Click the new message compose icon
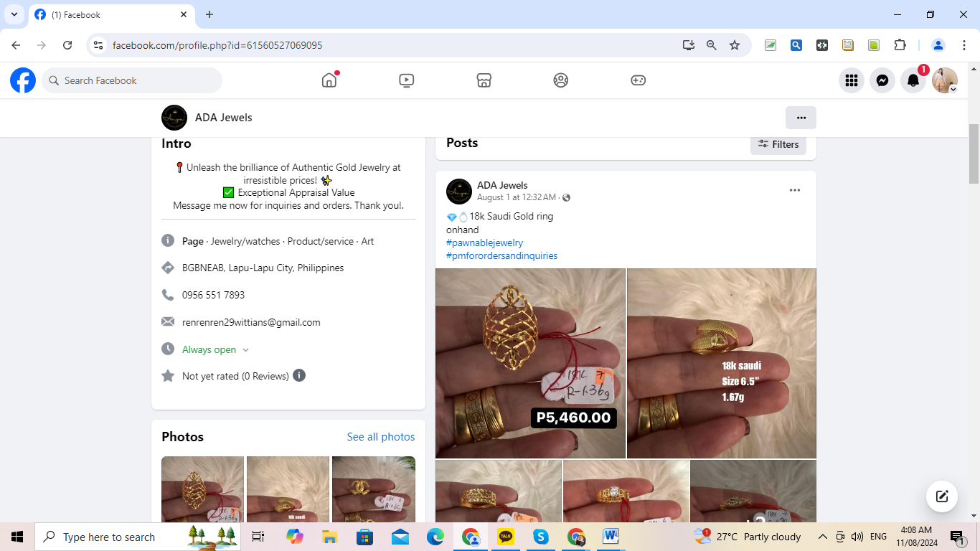 coord(942,496)
